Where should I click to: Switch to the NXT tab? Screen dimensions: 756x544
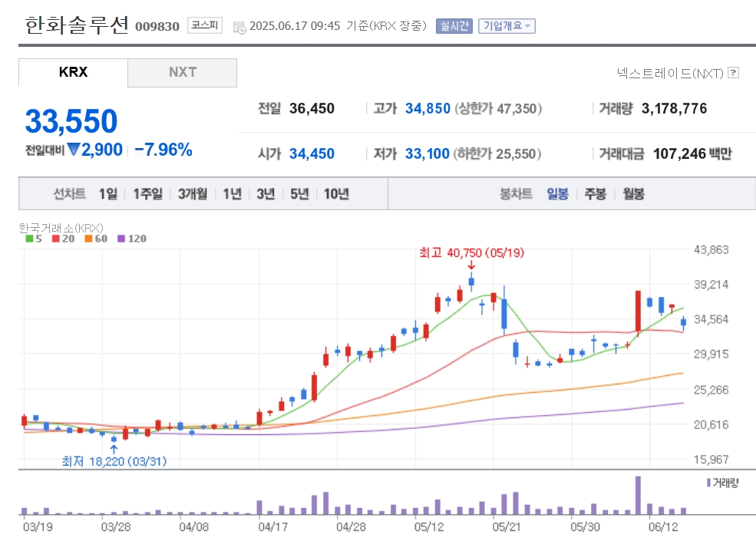coord(182,72)
